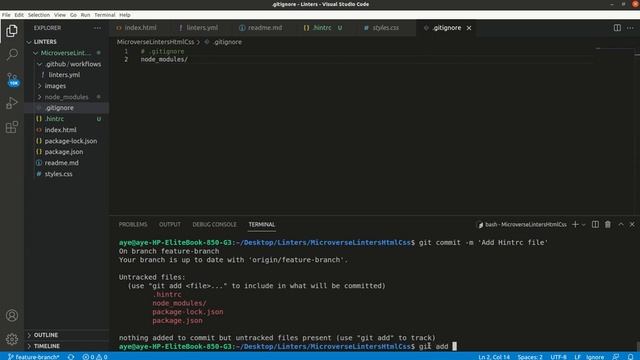
Task: Select the TERMINAL panel tab
Action: point(262,224)
